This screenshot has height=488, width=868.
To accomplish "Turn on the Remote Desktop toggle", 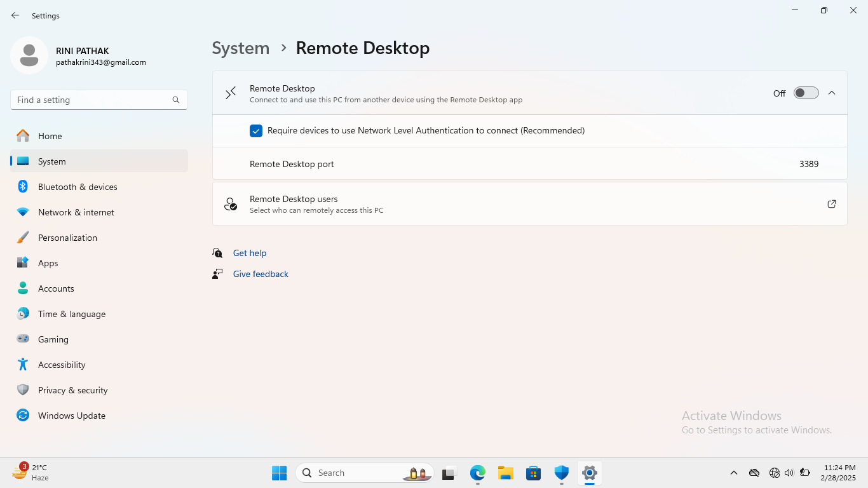I will click(806, 93).
